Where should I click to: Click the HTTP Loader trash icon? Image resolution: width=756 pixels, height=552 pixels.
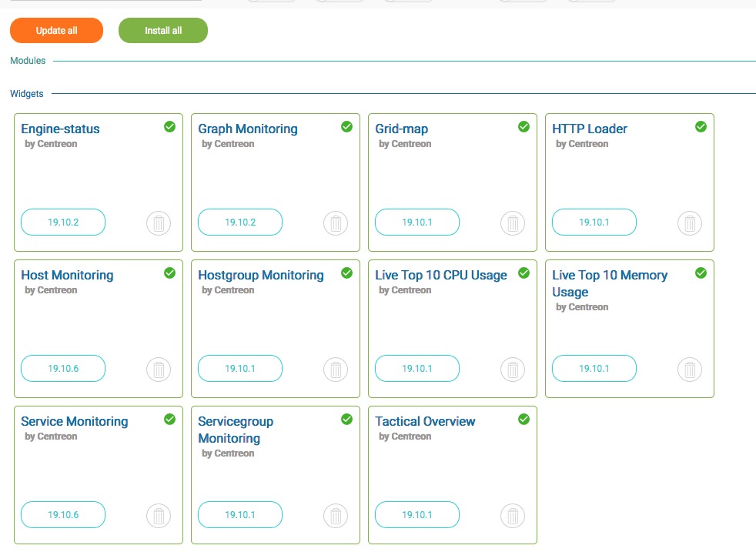coord(690,223)
